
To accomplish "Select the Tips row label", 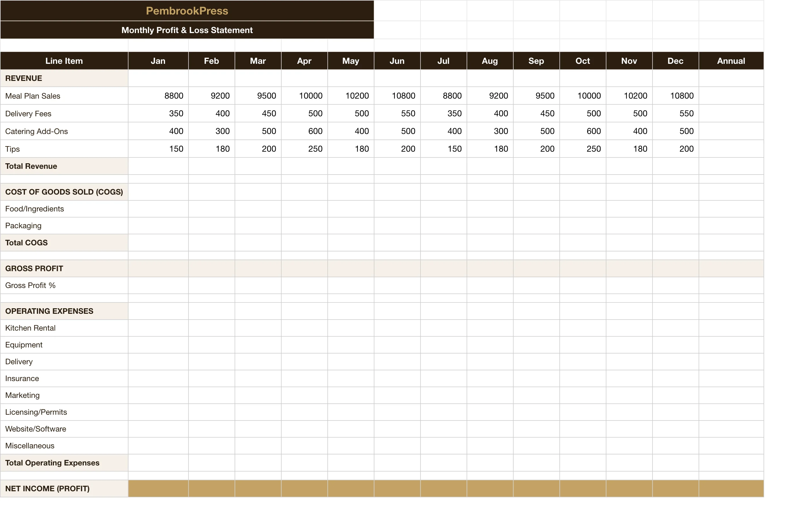I will click(64, 149).
